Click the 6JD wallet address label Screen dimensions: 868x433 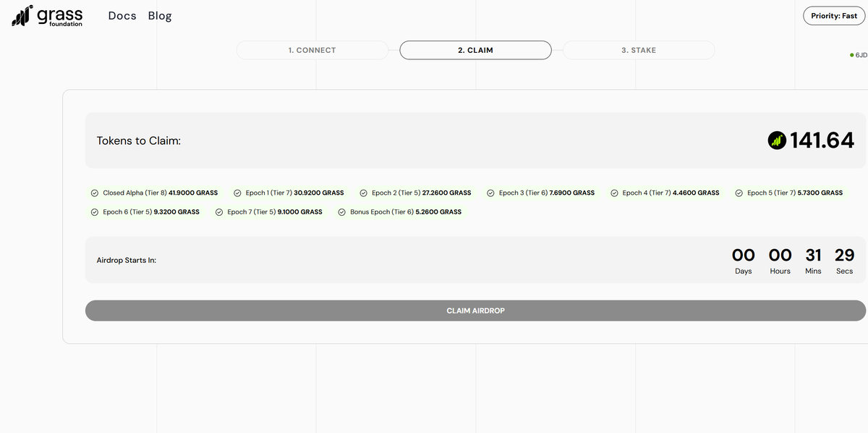point(861,55)
